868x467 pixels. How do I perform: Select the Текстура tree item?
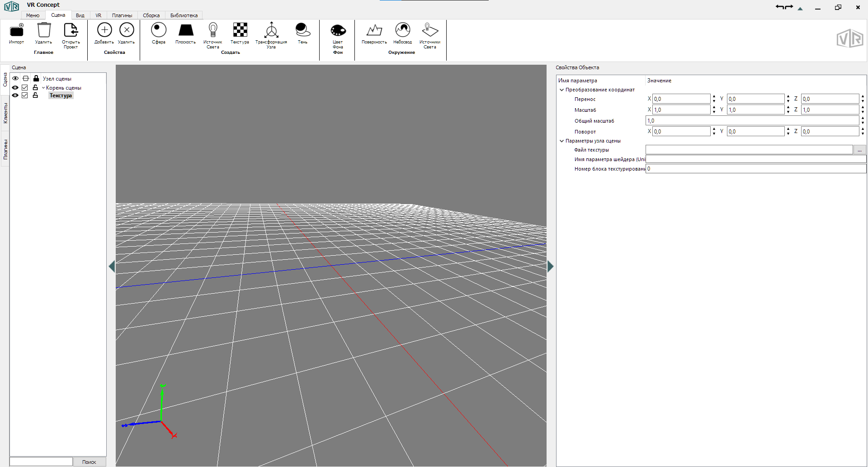(x=61, y=95)
